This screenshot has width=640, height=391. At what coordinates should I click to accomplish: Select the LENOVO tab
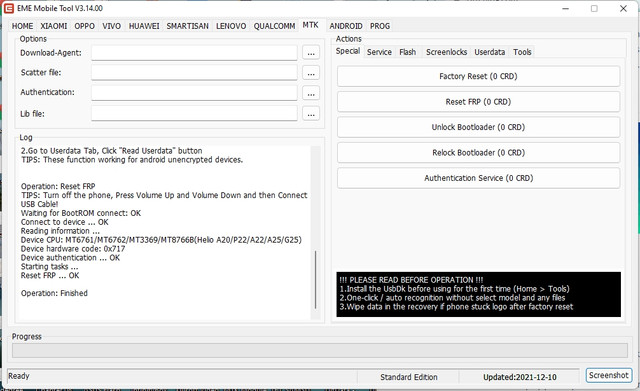231,26
